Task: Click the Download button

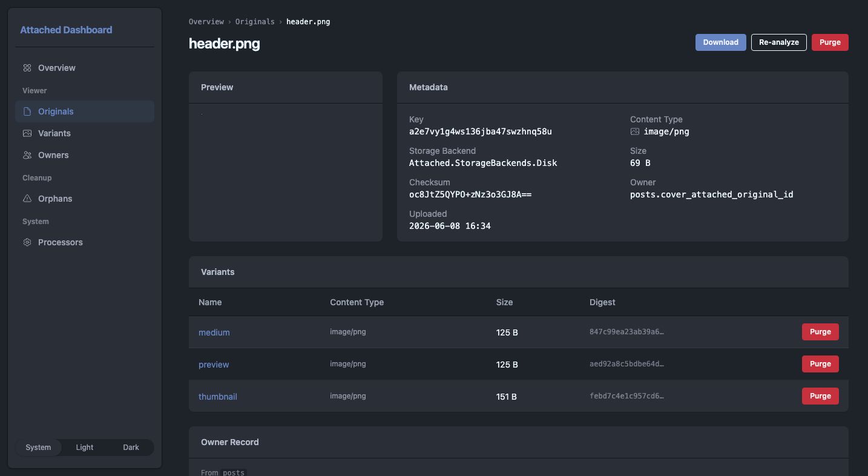Action: coord(720,42)
